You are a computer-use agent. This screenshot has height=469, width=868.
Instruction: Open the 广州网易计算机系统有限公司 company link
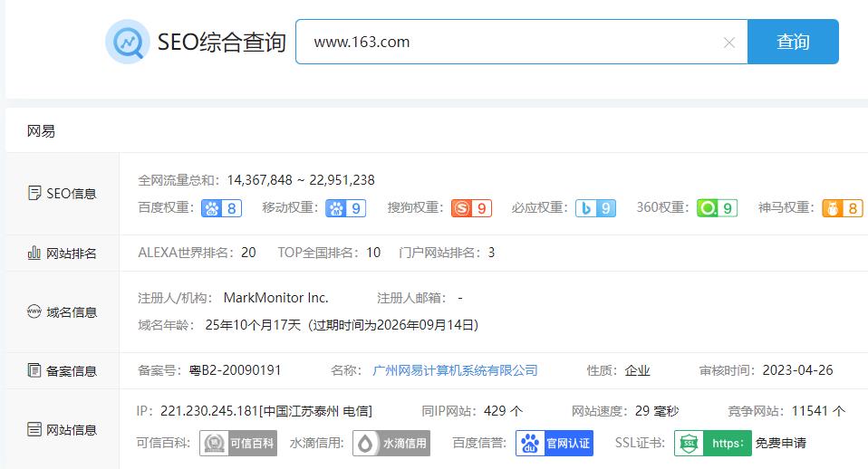tap(455, 370)
